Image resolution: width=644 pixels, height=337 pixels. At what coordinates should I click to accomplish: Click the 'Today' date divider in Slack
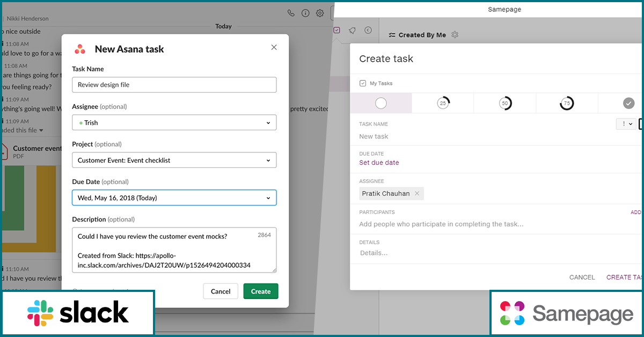[223, 26]
